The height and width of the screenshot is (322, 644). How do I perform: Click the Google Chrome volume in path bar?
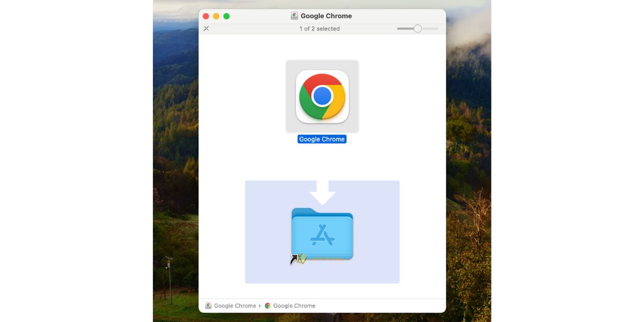[x=231, y=306]
